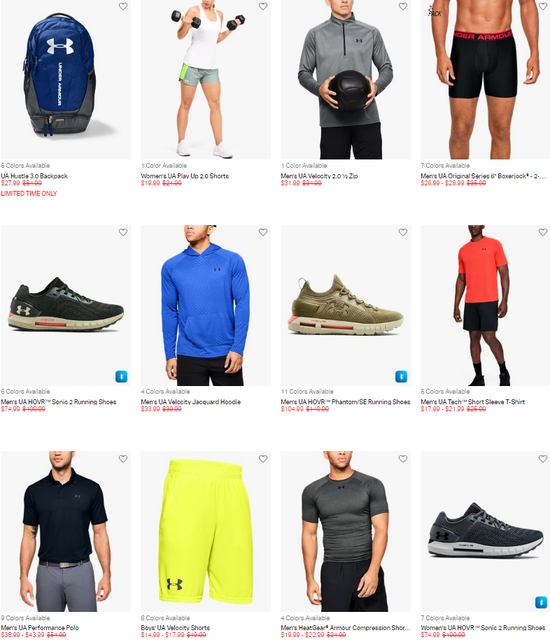Add Velocity Jacquard Hoodie to wishlist
The height and width of the screenshot is (642, 550).
tap(263, 232)
